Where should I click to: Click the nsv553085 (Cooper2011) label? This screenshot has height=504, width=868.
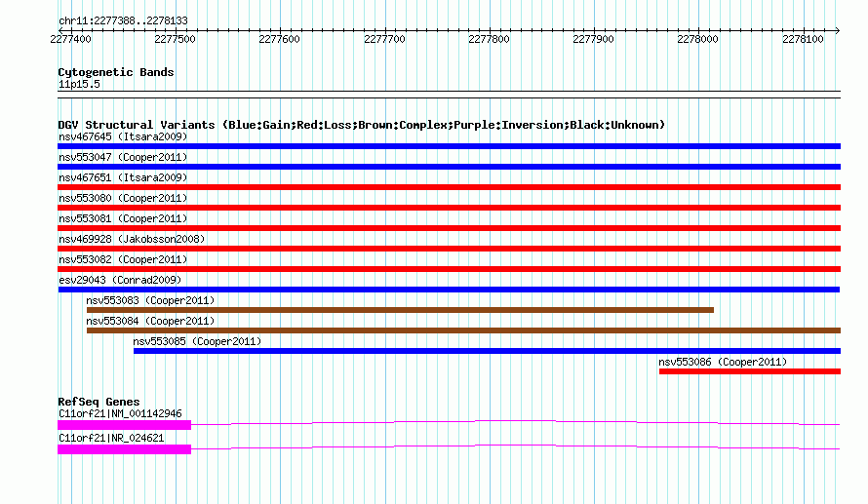pos(197,341)
